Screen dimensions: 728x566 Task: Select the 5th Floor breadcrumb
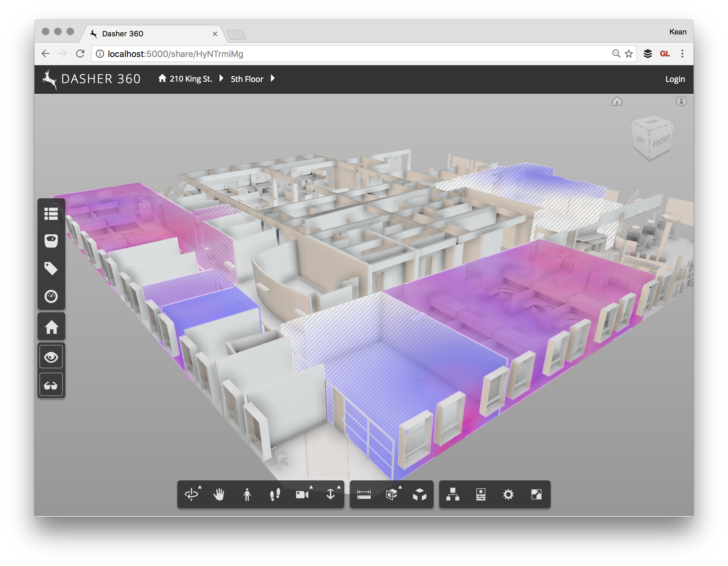click(x=247, y=79)
